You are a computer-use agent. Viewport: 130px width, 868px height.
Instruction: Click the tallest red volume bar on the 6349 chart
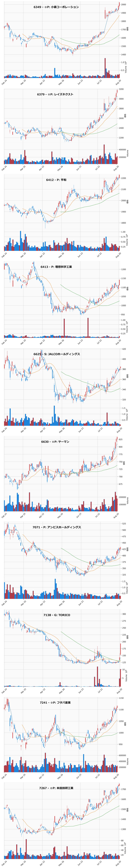[105, 68]
